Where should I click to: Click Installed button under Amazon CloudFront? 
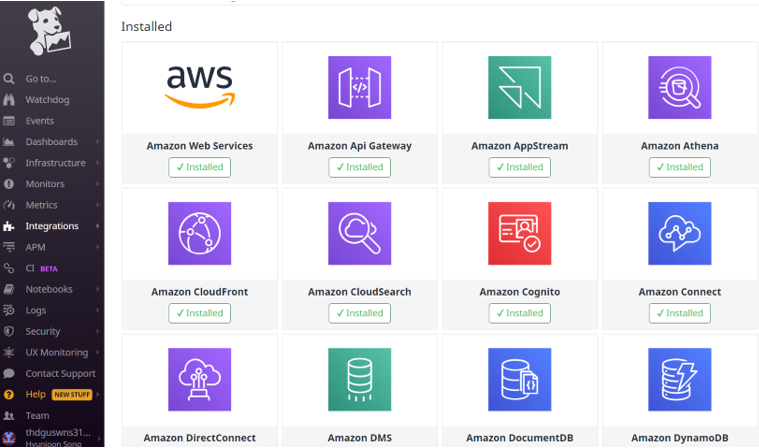pos(199,314)
